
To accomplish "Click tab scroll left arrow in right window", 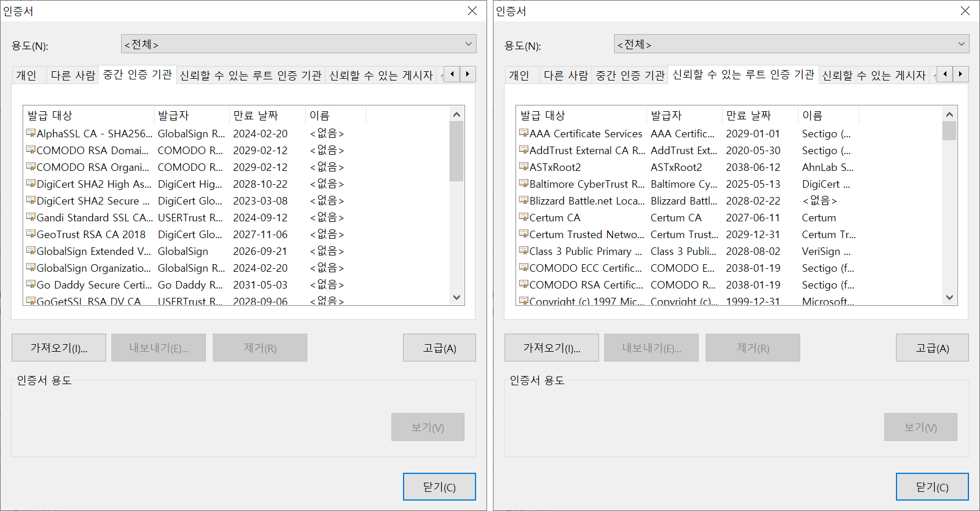I will [x=945, y=74].
